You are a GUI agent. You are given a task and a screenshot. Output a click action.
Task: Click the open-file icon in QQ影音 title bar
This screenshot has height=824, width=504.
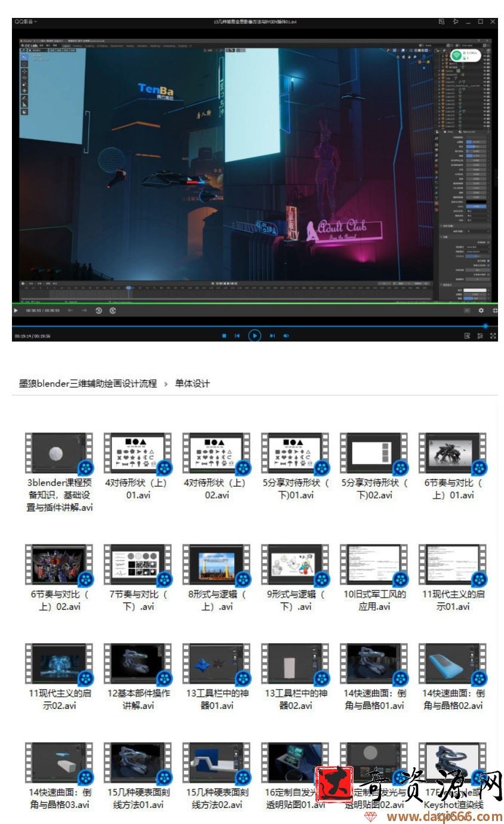click(442, 21)
